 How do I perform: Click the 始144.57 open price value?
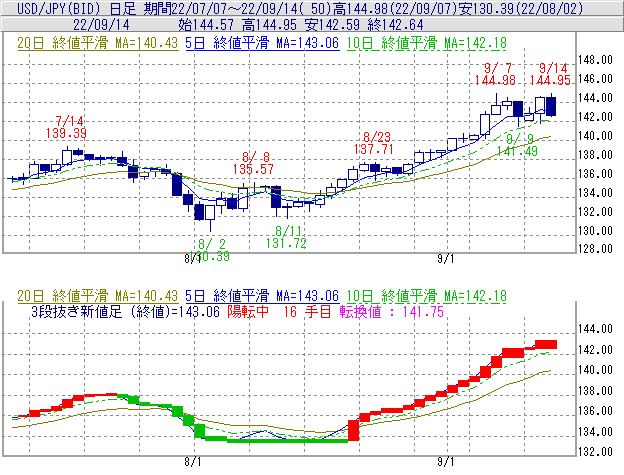(206, 25)
